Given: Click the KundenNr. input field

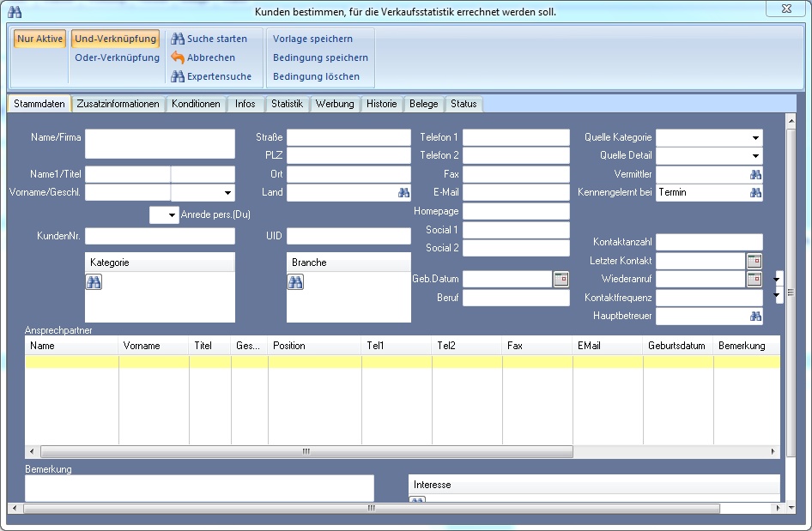Looking at the screenshot, I should pyautogui.click(x=160, y=236).
